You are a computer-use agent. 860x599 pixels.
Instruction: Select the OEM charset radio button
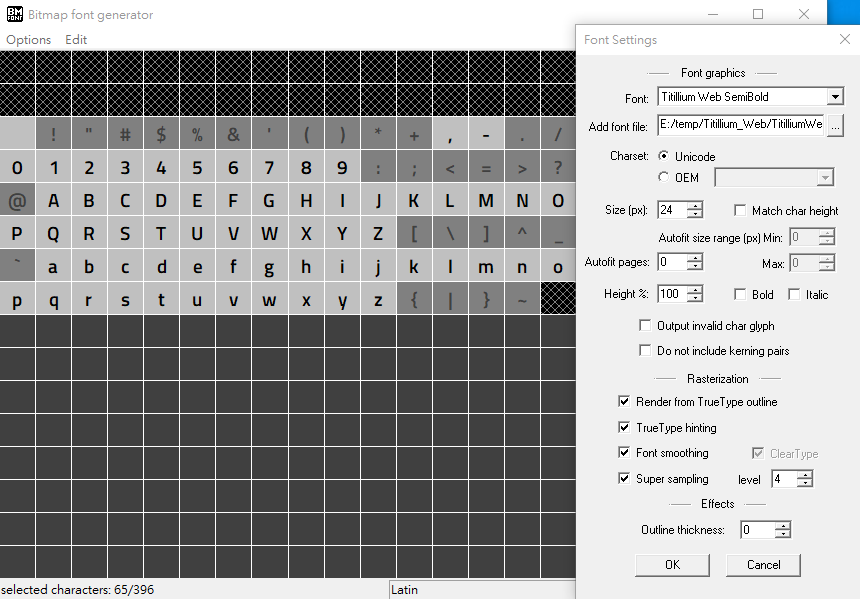tap(664, 177)
